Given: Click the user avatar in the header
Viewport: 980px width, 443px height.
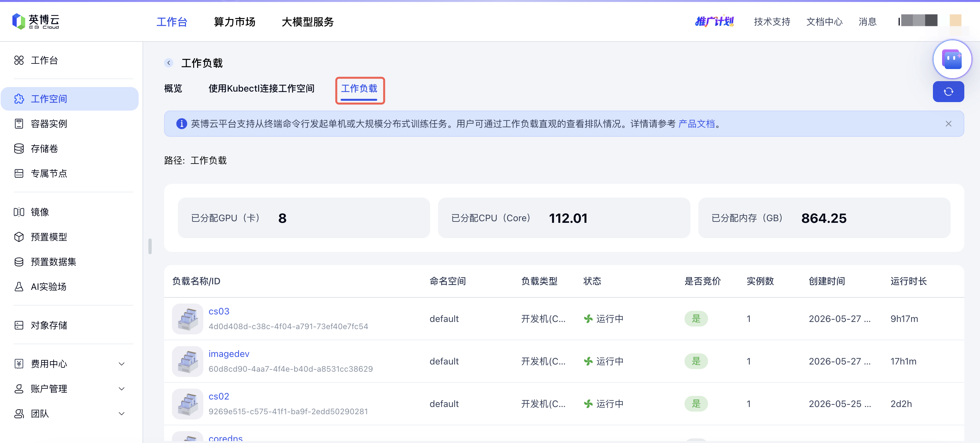Looking at the screenshot, I should click(955, 21).
